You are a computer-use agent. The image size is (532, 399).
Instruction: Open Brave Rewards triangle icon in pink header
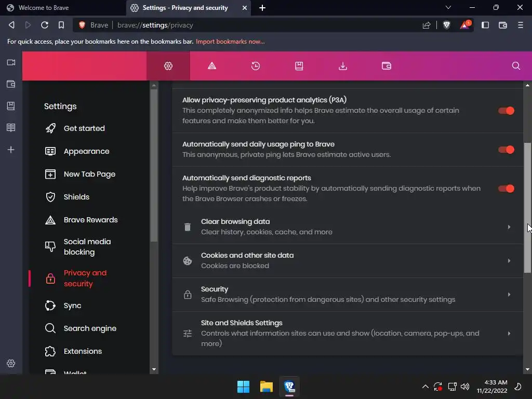(212, 66)
